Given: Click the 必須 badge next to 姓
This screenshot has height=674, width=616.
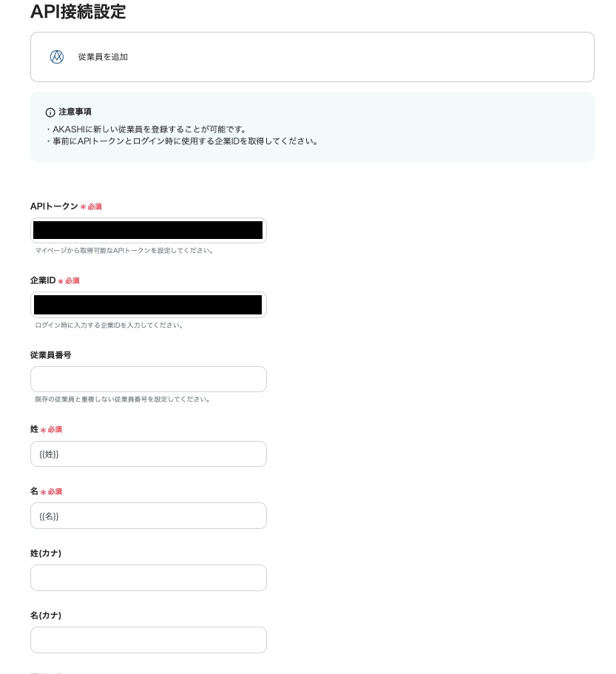Looking at the screenshot, I should (x=53, y=429).
